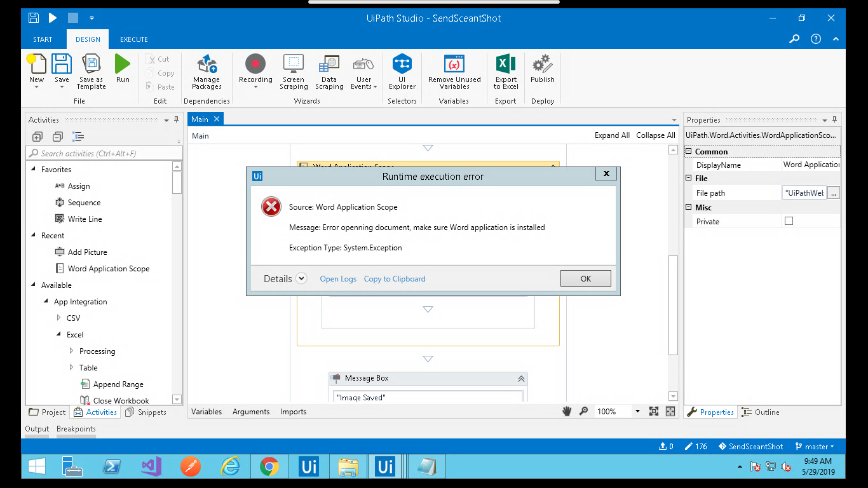Expand the Table node under Excel
The height and width of the screenshot is (488, 868).
tap(72, 368)
